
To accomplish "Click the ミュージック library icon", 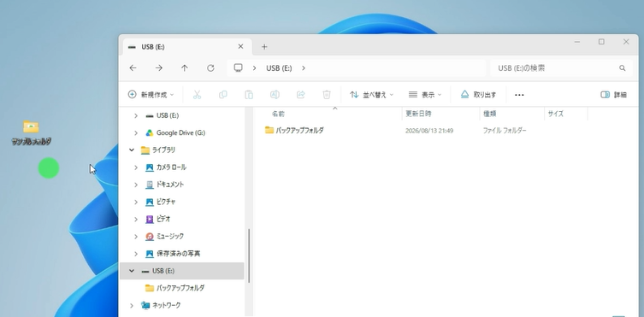I will tap(150, 237).
